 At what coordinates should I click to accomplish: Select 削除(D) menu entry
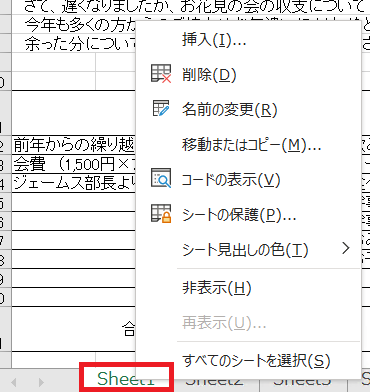click(248, 75)
